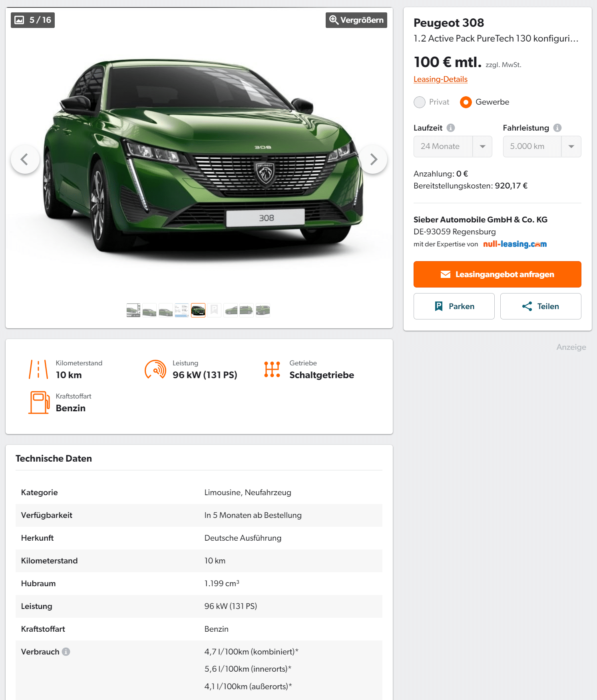Share the listing via Teilen button
The image size is (597, 700).
[541, 306]
